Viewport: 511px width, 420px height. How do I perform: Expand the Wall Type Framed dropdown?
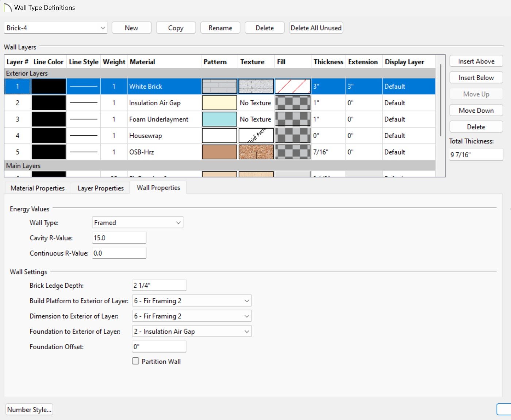click(x=137, y=222)
